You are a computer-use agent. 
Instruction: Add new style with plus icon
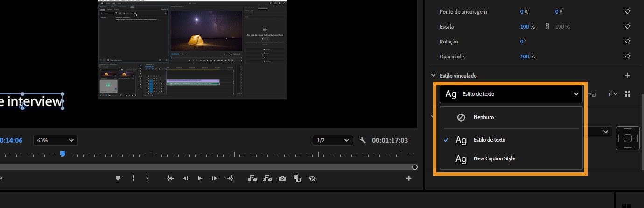[x=628, y=75]
